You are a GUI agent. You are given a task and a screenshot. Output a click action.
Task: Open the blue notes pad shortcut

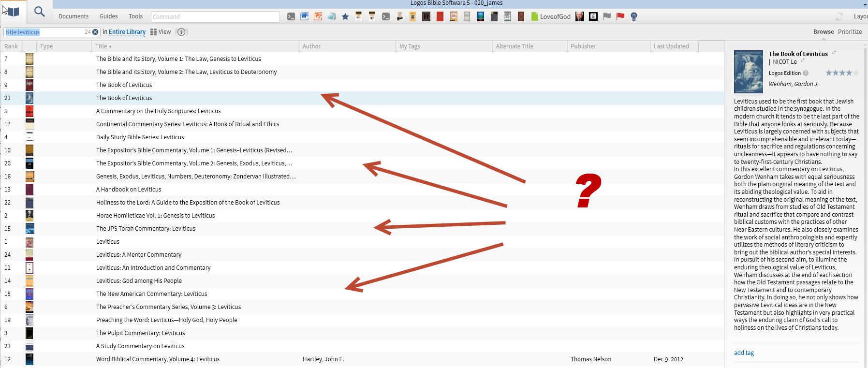pos(331,16)
